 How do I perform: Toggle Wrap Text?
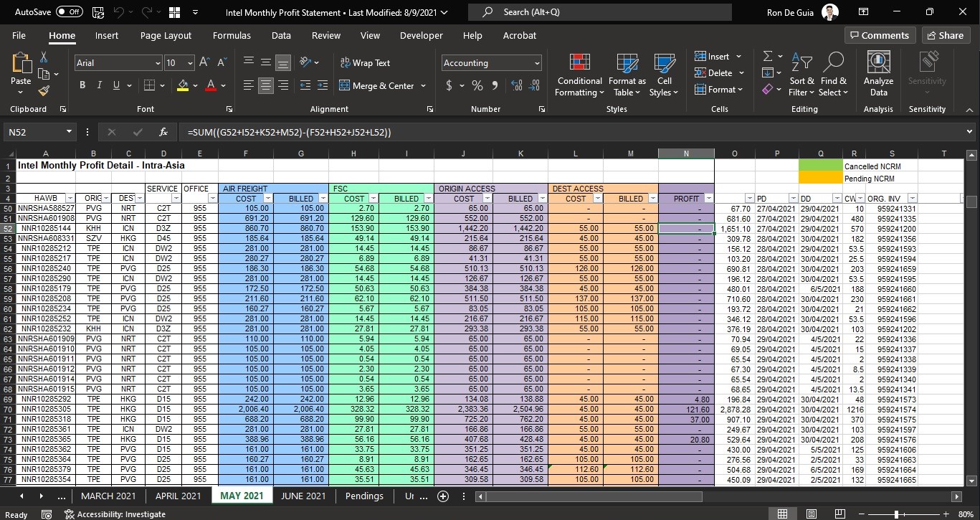[x=365, y=63]
